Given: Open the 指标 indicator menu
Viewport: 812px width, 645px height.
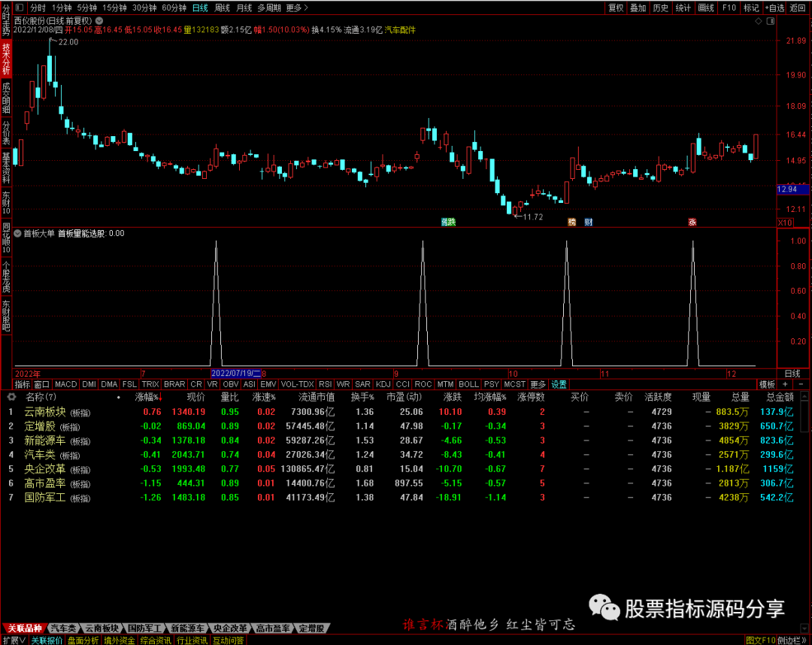Looking at the screenshot, I should pos(23,384).
